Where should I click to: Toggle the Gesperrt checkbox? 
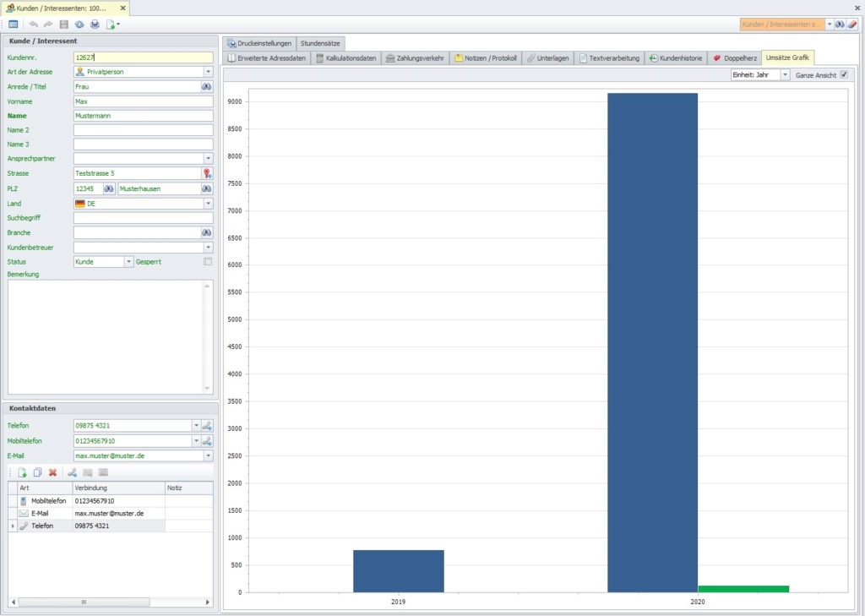(208, 262)
